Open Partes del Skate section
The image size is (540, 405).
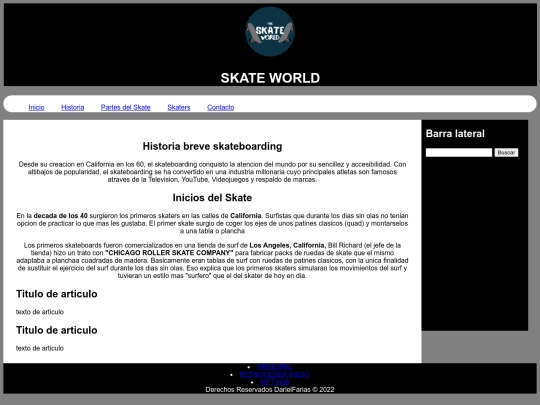[x=126, y=107]
